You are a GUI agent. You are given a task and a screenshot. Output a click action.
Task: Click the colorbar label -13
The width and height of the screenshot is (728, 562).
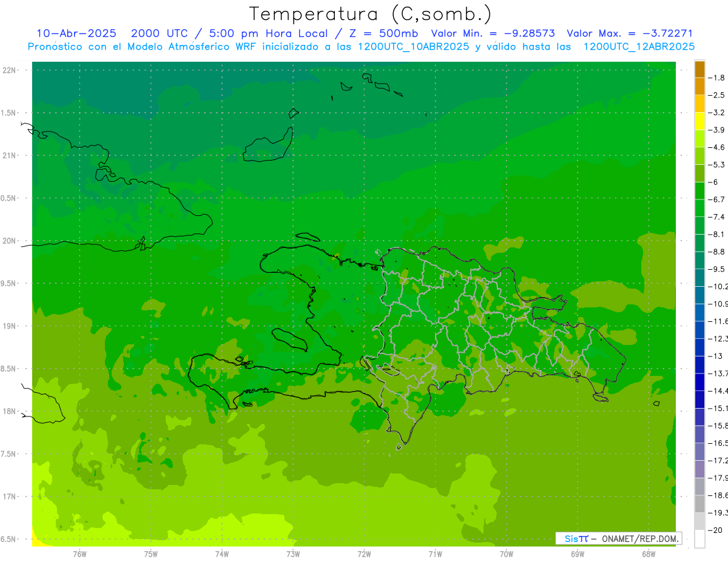tap(716, 356)
